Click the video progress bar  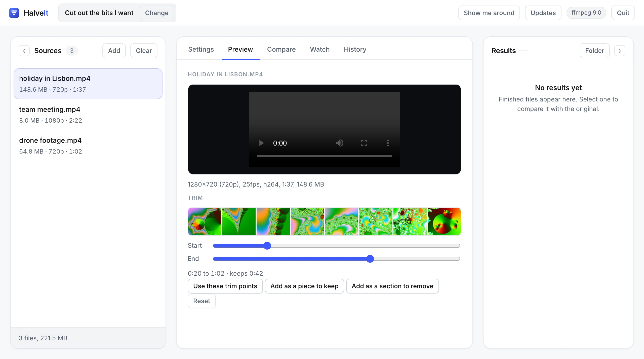click(x=324, y=156)
